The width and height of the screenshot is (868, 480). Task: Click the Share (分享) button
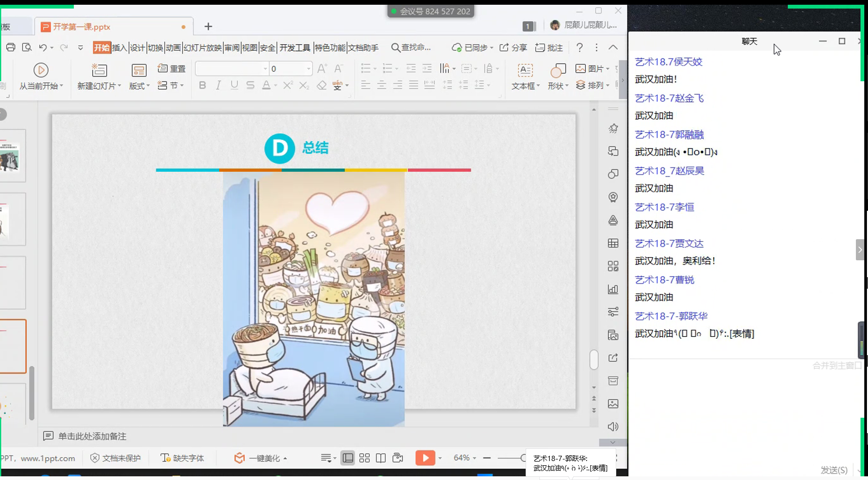(514, 48)
